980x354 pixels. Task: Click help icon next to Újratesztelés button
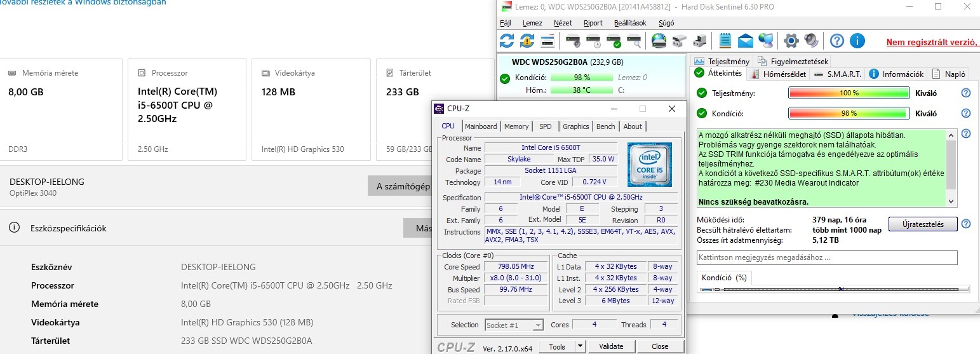tap(966, 224)
